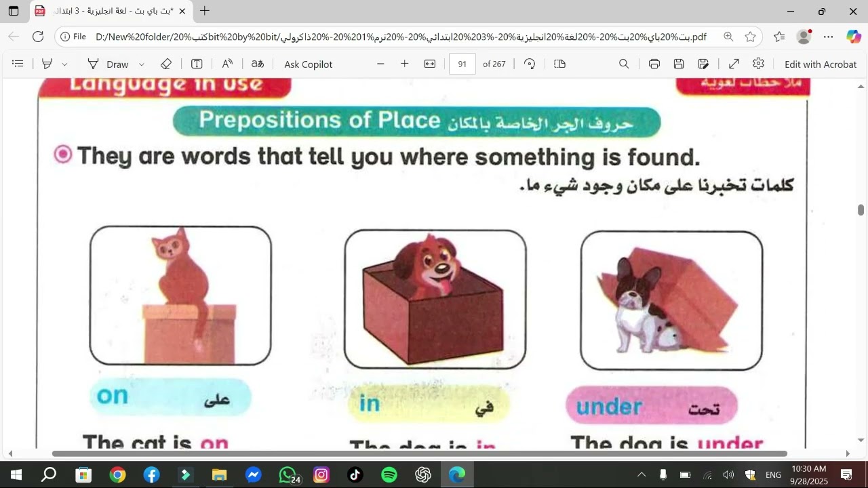Screen dimensions: 868x488
Task: Open Edge settings and more menu
Action: click(x=829, y=37)
